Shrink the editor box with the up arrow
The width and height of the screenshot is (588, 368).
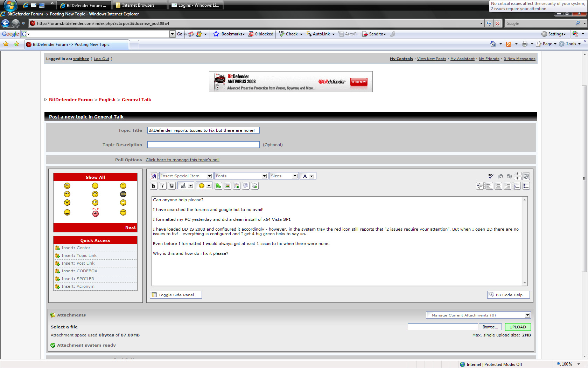point(518,174)
